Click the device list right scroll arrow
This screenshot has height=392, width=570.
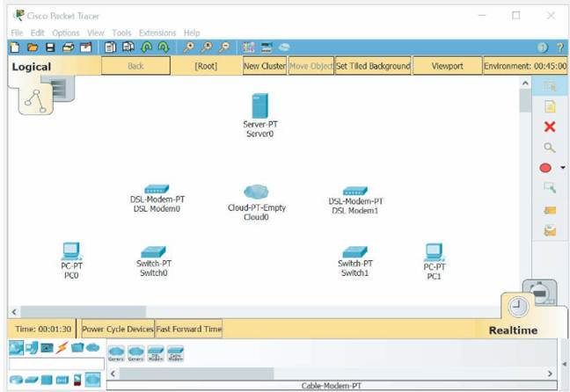point(550,374)
